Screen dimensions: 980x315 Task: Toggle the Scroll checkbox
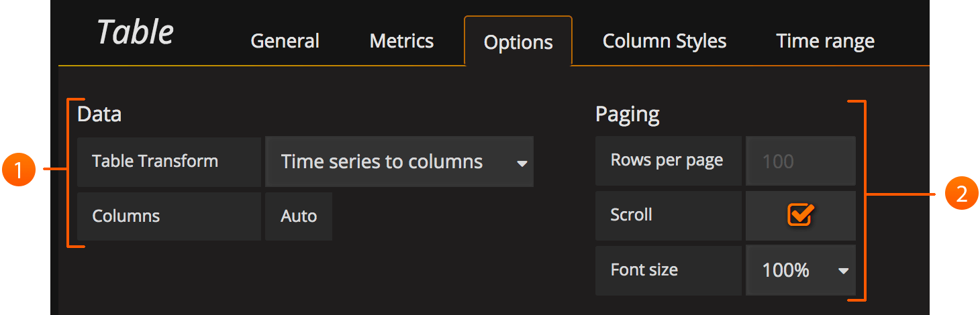click(x=800, y=215)
